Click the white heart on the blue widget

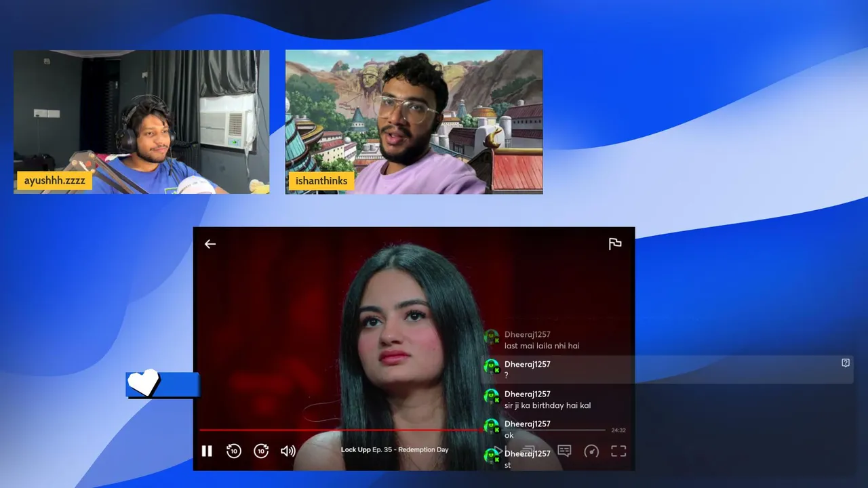(143, 382)
